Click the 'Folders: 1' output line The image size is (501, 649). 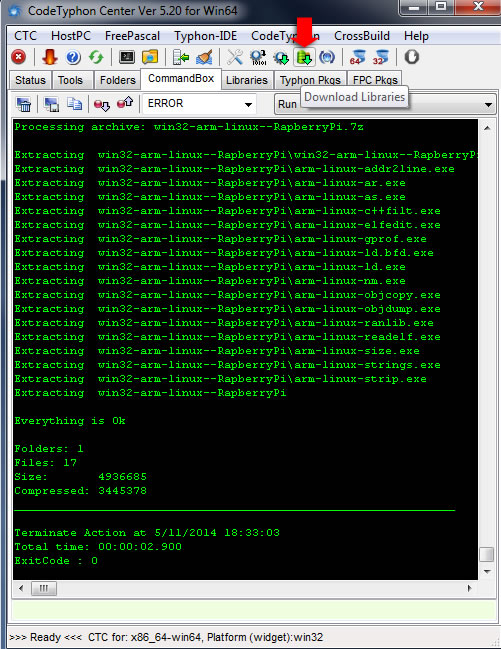click(x=49, y=449)
